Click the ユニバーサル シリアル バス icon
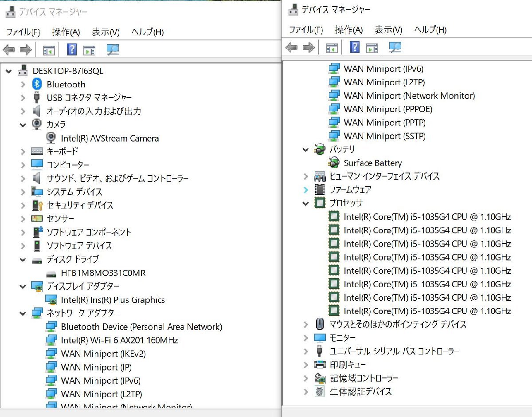Image resolution: width=532 pixels, height=417 pixels. tap(320, 351)
